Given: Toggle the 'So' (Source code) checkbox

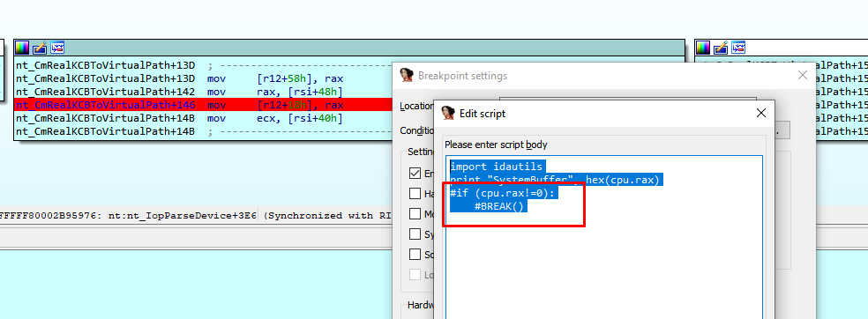Looking at the screenshot, I should point(415,255).
